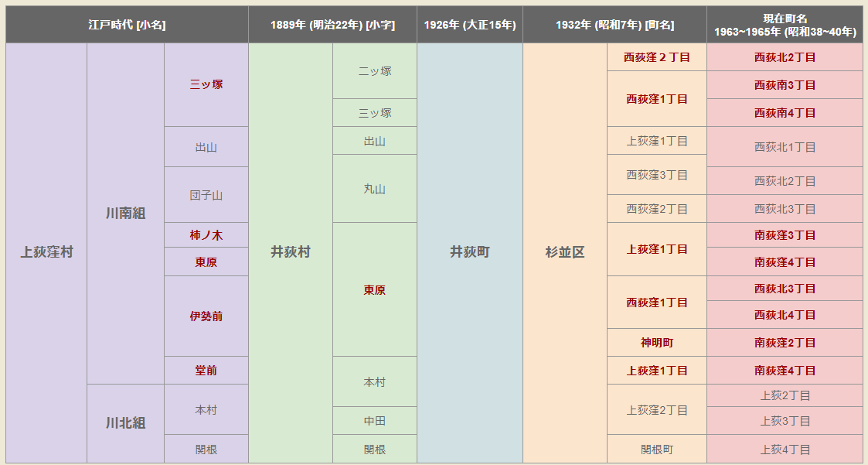Select 出山 in the 江戸時代 column
Screen dimensions: 868x465
206,147
